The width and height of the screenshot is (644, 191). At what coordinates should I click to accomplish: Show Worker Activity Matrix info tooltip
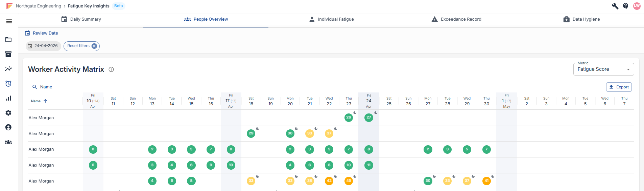click(111, 69)
